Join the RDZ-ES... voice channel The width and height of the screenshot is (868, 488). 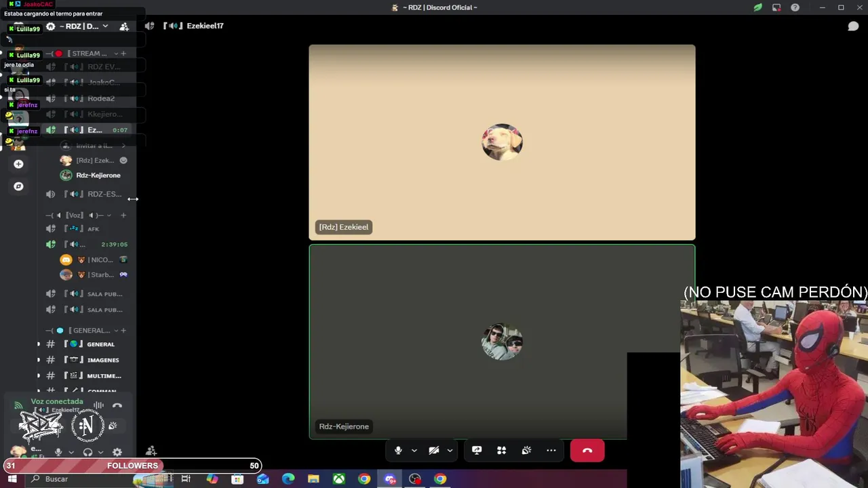click(x=88, y=195)
